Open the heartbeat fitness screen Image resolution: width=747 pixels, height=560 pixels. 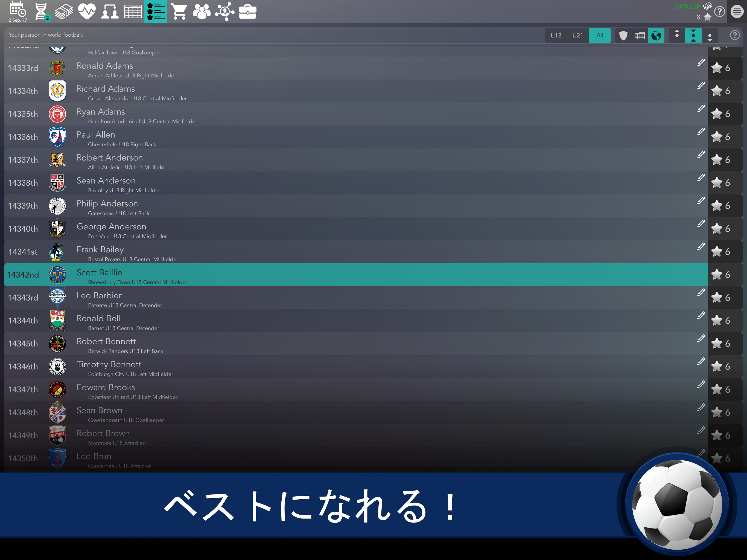point(87,11)
